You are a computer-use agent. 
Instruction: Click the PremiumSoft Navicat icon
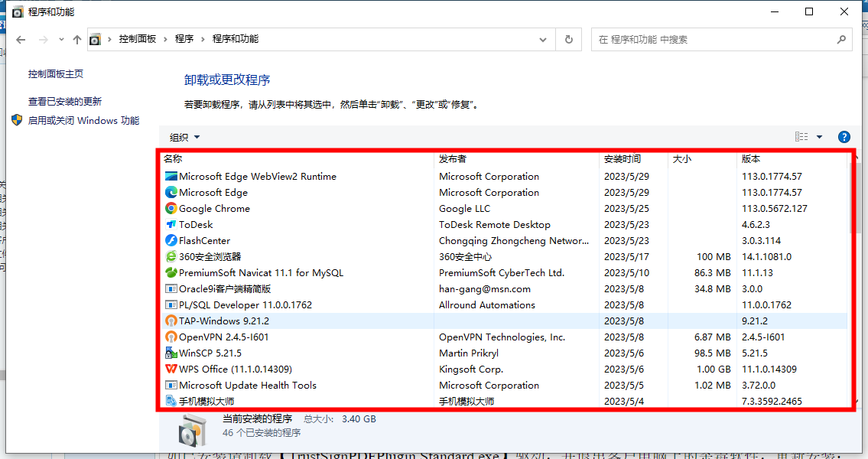pos(171,273)
